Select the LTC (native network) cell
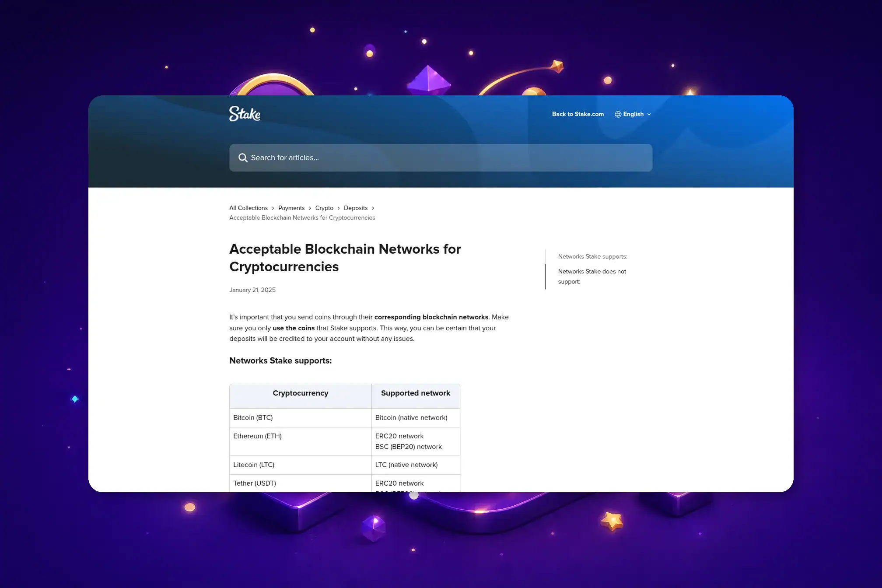This screenshot has height=588, width=882. click(416, 465)
